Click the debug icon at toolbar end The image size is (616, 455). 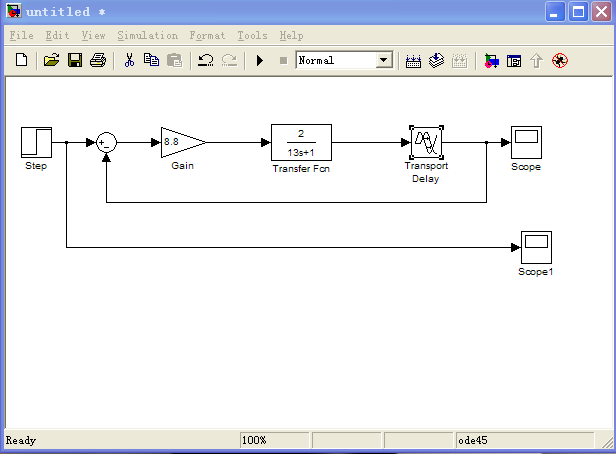click(559, 61)
